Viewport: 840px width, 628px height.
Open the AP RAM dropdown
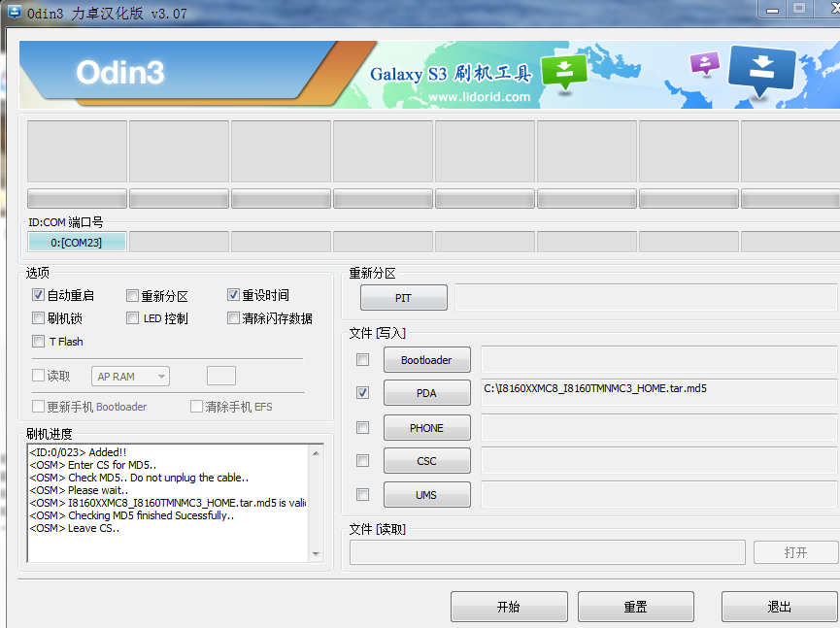pyautogui.click(x=131, y=377)
